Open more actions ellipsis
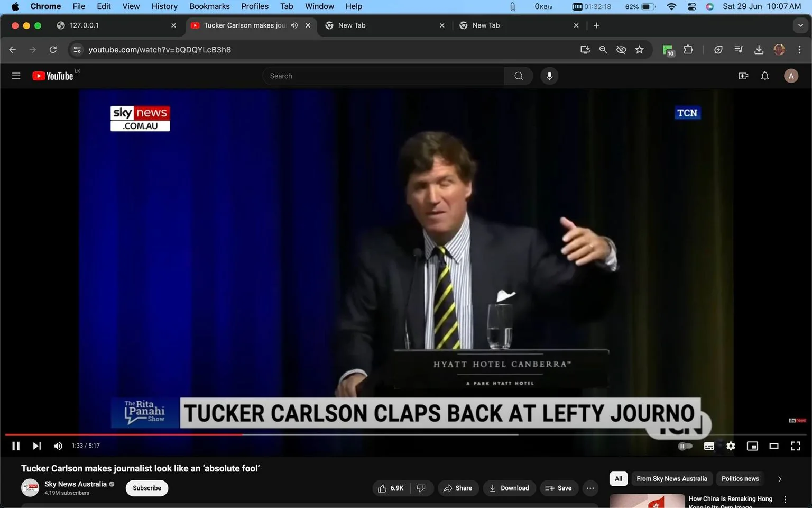 [590, 488]
